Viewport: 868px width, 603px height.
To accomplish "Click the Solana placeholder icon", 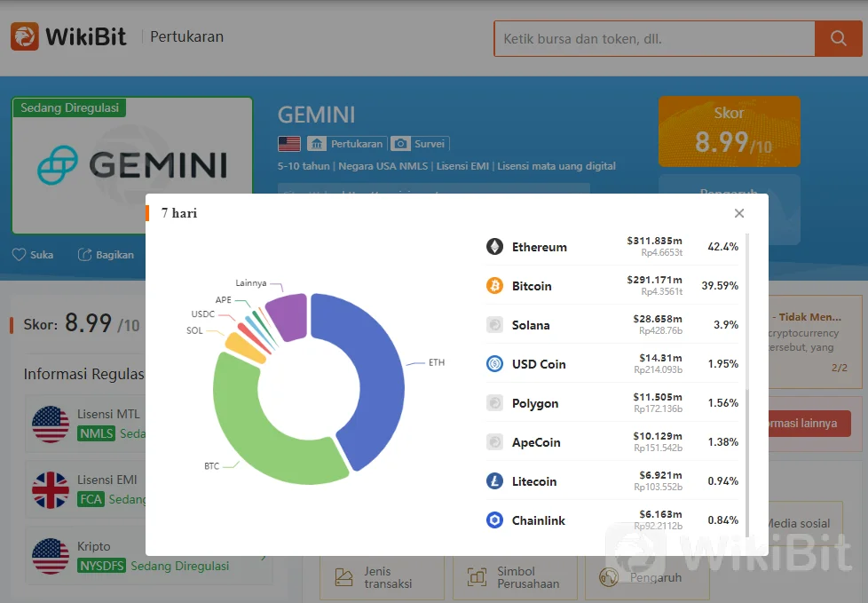I will point(494,324).
